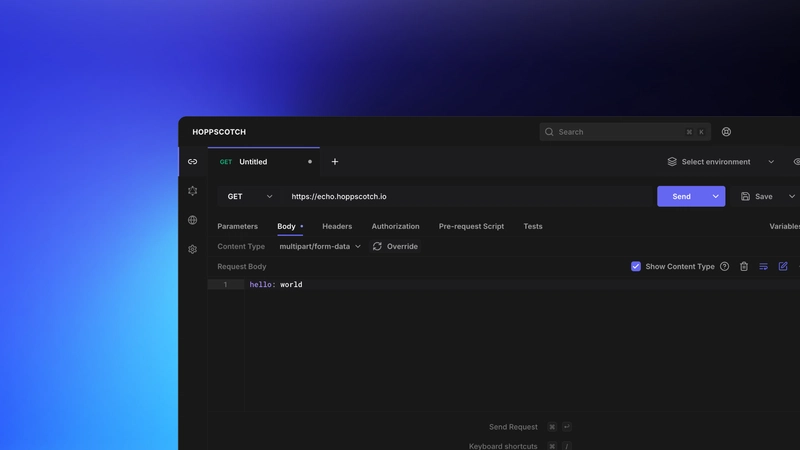Viewport: 800px width, 450px height.
Task: Click the Save button label
Action: pyautogui.click(x=763, y=196)
